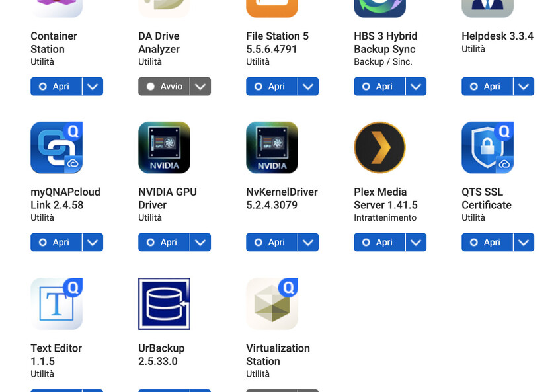Click the QTS SSL Certificate title
The height and width of the screenshot is (392, 558).
pos(487,198)
